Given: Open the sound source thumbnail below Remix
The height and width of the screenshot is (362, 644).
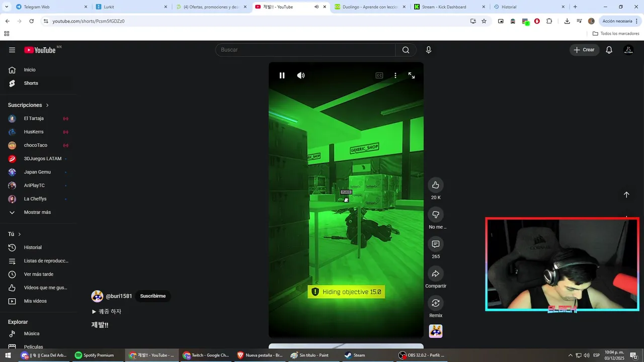Looking at the screenshot, I should [x=436, y=331].
